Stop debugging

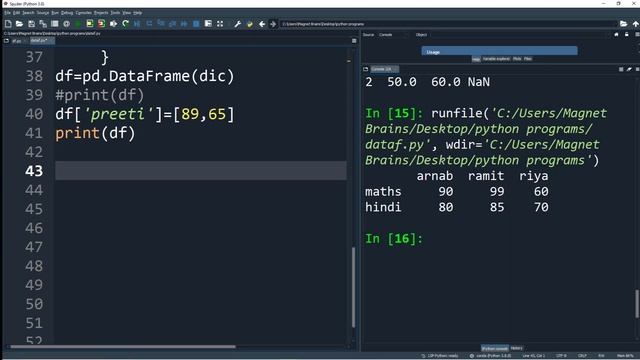point(196,24)
